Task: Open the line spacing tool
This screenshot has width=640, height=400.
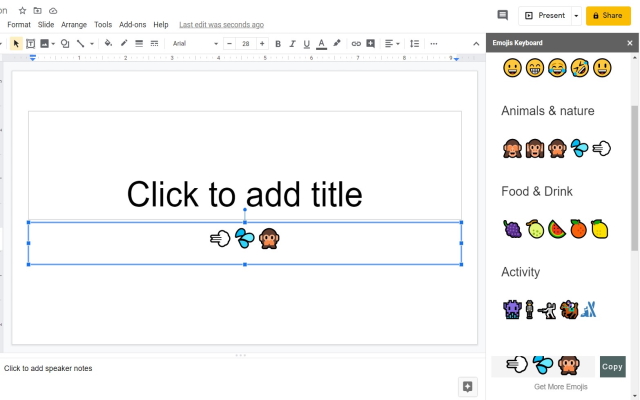Action: click(x=414, y=43)
